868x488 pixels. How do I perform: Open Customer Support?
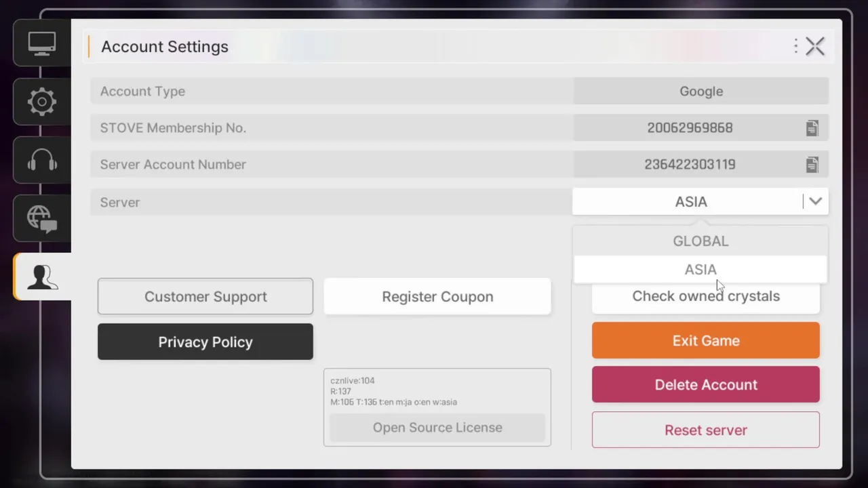pyautogui.click(x=205, y=296)
